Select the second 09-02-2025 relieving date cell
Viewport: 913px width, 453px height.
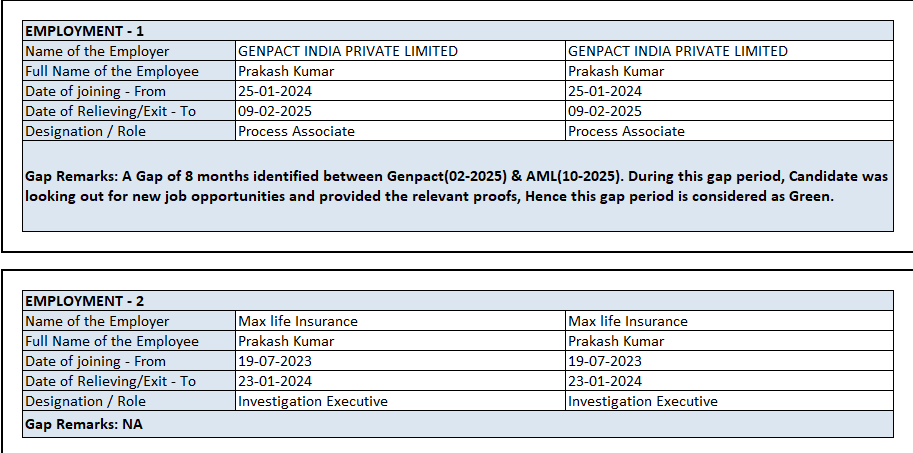coord(605,111)
